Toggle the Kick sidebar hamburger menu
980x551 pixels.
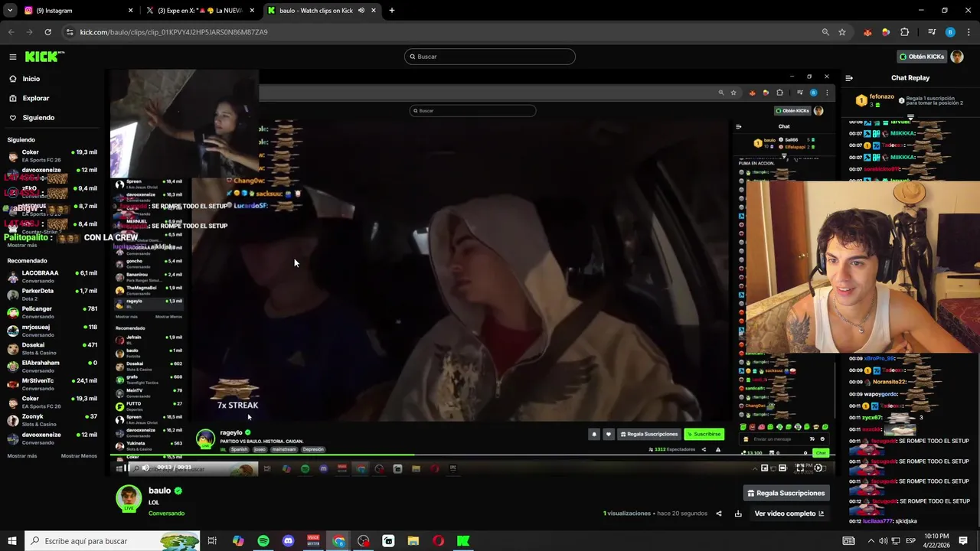point(13,57)
